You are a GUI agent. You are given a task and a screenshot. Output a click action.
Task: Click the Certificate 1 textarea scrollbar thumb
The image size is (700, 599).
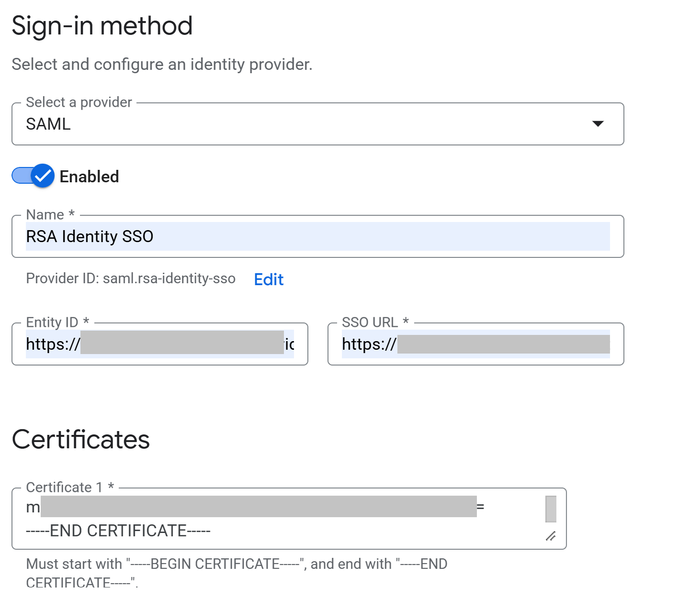(551, 509)
